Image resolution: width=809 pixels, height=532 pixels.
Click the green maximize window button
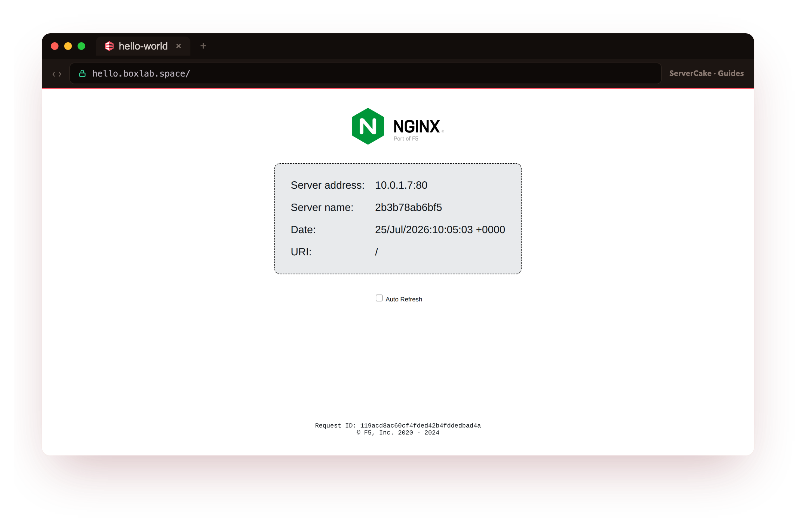(81, 46)
